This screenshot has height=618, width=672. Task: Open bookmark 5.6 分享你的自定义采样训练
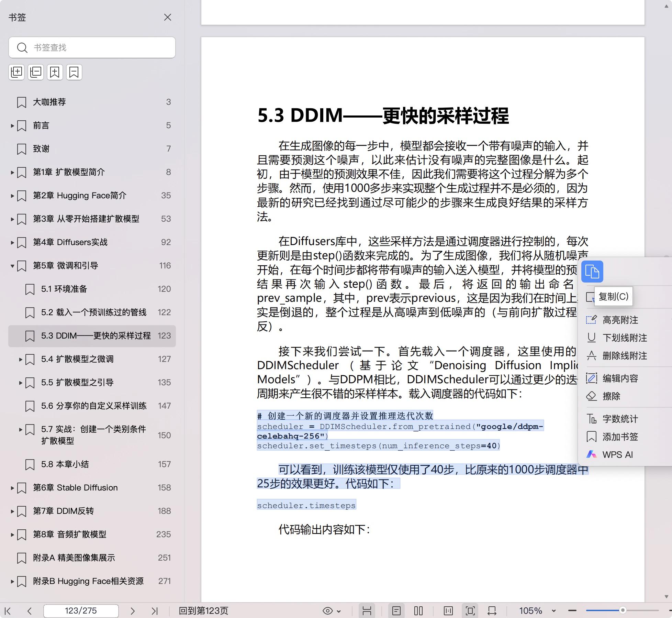pos(92,406)
